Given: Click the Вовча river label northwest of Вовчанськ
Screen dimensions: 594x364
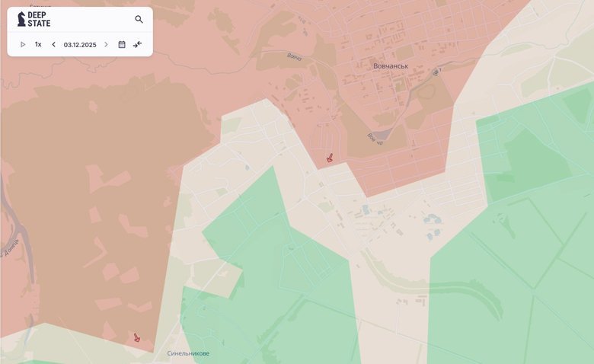Looking at the screenshot, I should [295, 57].
